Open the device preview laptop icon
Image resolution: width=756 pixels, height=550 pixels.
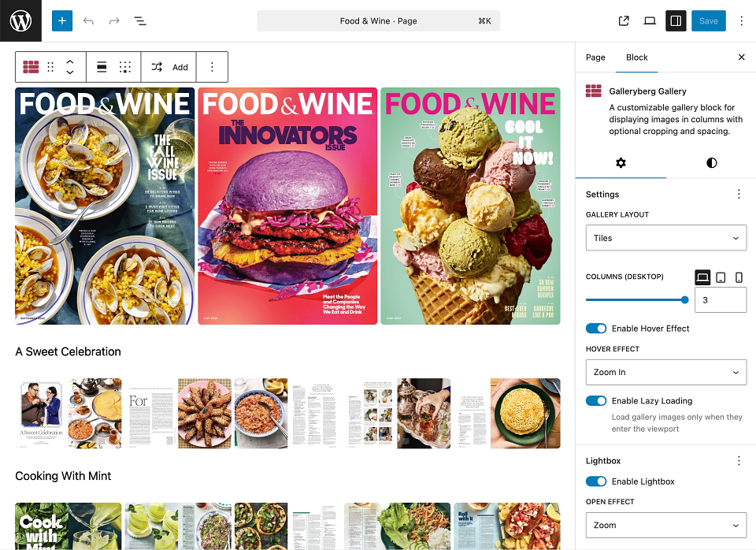(650, 20)
